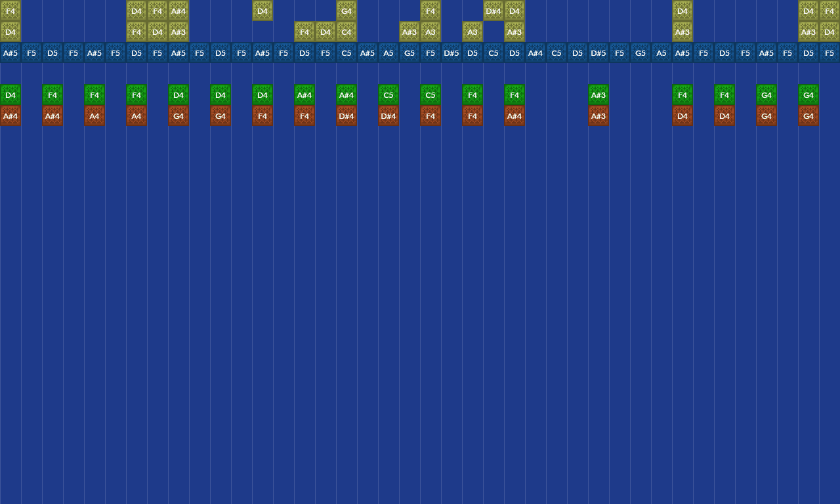This screenshot has height=504, width=840.
Task: Click the first blue A#5 note block
Action: [x=10, y=52]
